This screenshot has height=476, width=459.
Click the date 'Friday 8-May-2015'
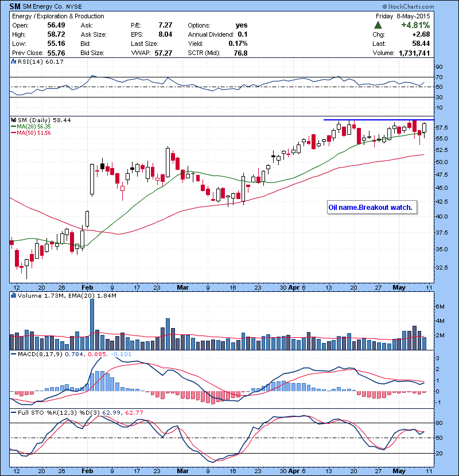tap(403, 17)
